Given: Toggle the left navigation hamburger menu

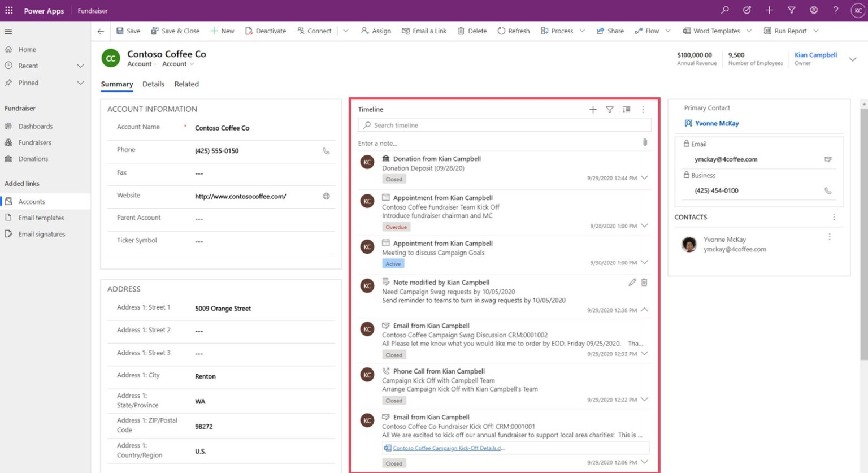Looking at the screenshot, I should (x=8, y=32).
